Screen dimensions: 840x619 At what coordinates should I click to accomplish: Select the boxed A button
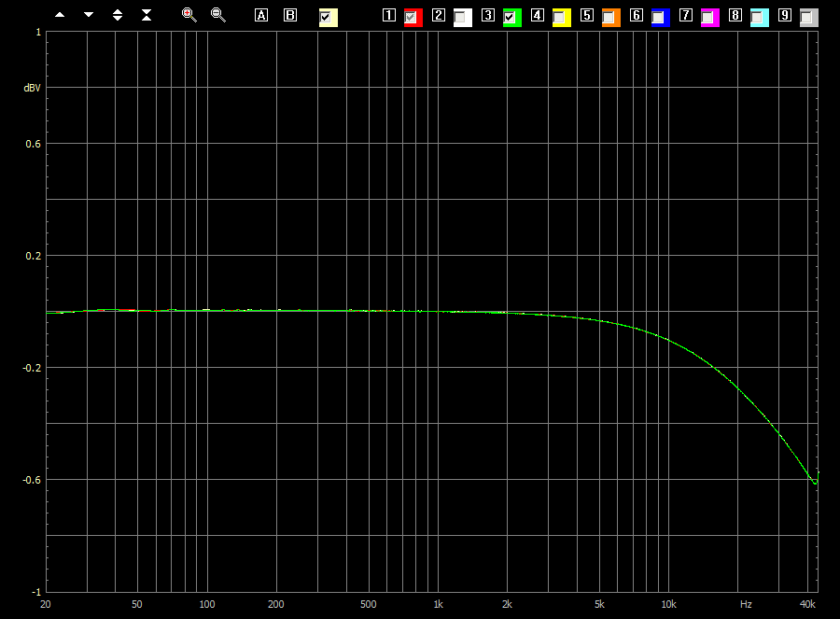pyautogui.click(x=261, y=15)
